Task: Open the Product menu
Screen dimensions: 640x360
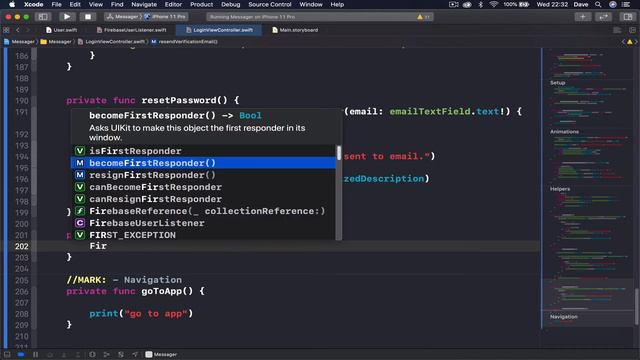Action: [x=202, y=4]
